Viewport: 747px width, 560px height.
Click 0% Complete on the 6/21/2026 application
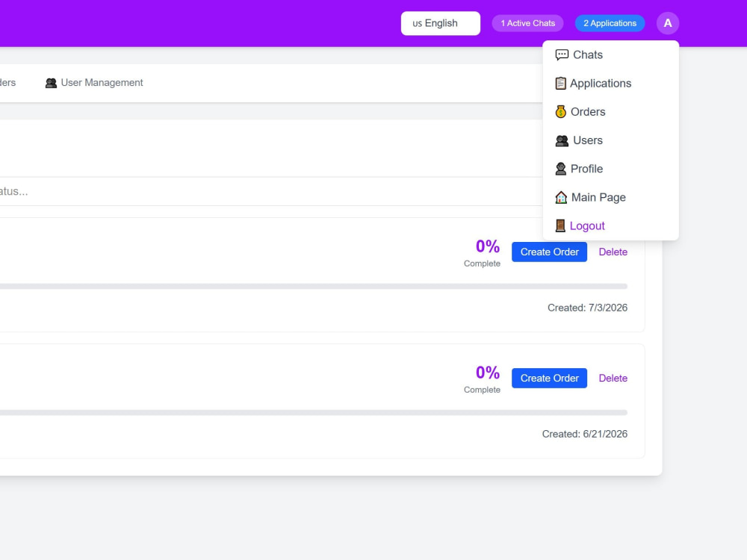tap(482, 379)
